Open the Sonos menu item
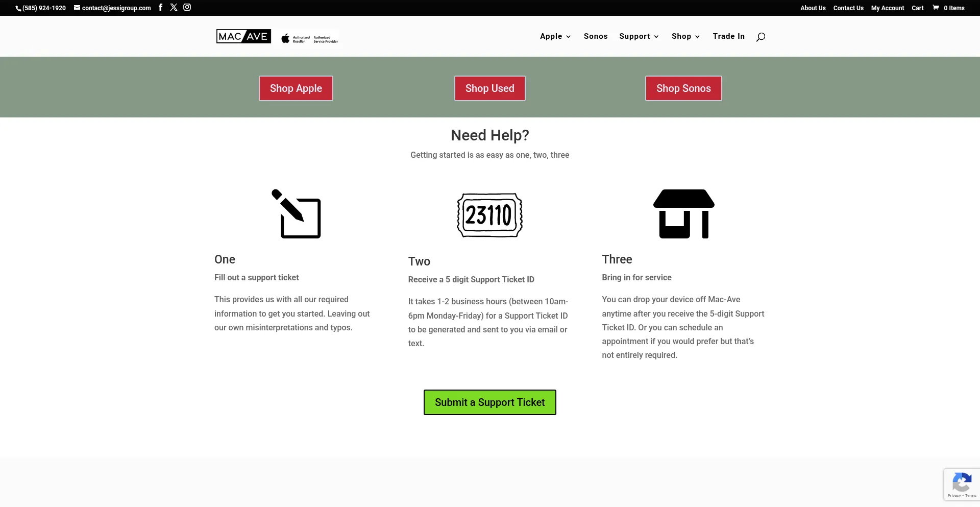This screenshot has height=507, width=980. [x=596, y=36]
